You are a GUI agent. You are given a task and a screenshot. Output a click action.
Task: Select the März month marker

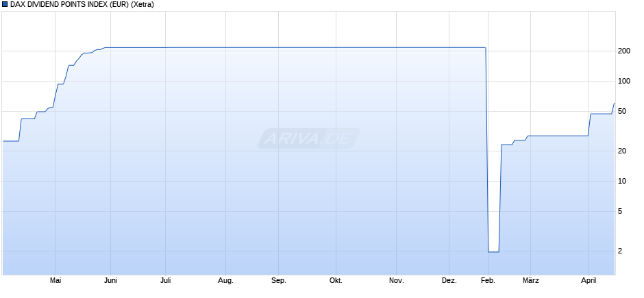[530, 281]
